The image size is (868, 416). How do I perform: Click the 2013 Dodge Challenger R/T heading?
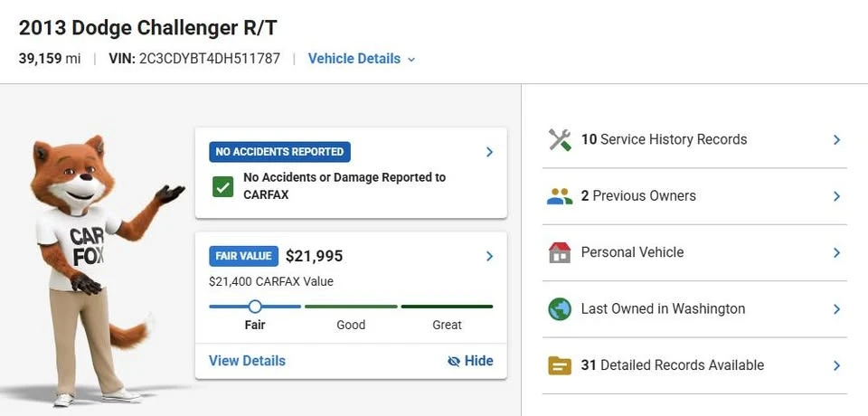click(x=147, y=28)
